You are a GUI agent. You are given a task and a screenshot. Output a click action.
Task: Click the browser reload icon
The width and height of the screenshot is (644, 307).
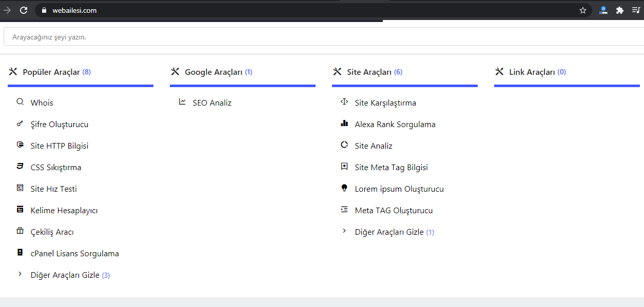click(x=24, y=10)
